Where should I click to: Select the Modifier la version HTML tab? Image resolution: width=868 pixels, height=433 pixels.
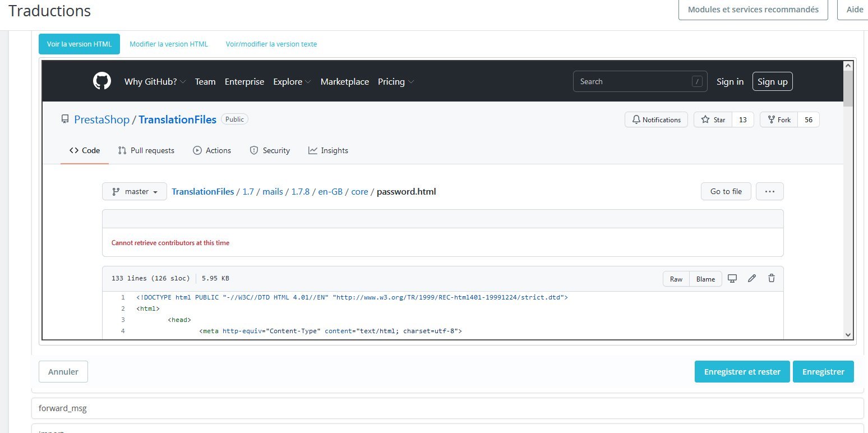(169, 44)
